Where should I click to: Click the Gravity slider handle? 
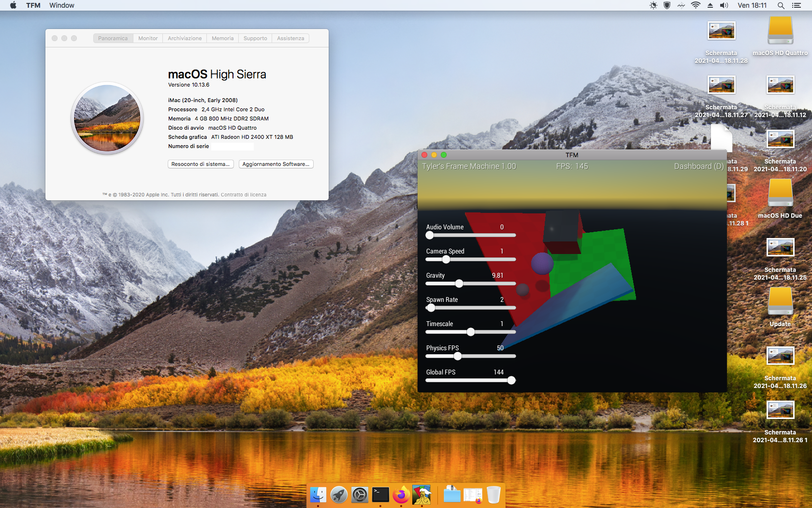pyautogui.click(x=459, y=284)
